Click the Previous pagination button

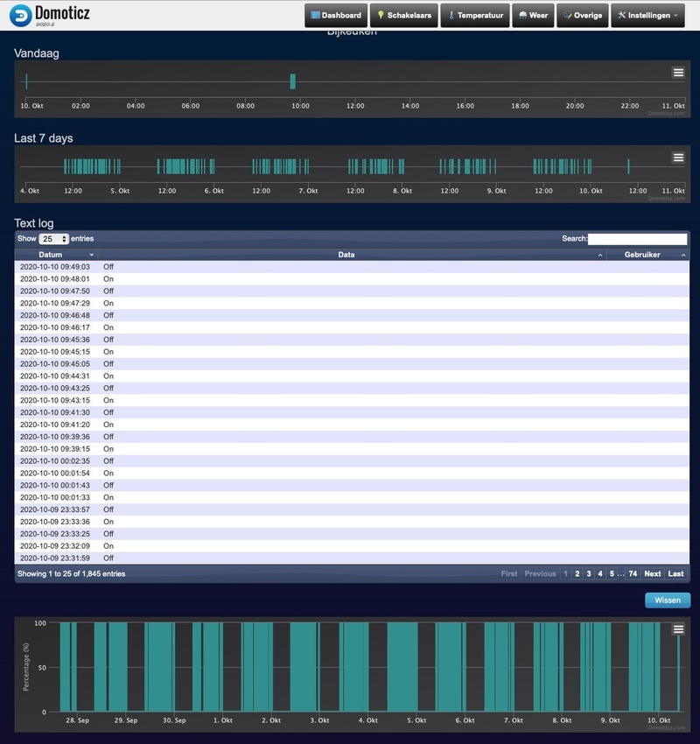point(540,573)
